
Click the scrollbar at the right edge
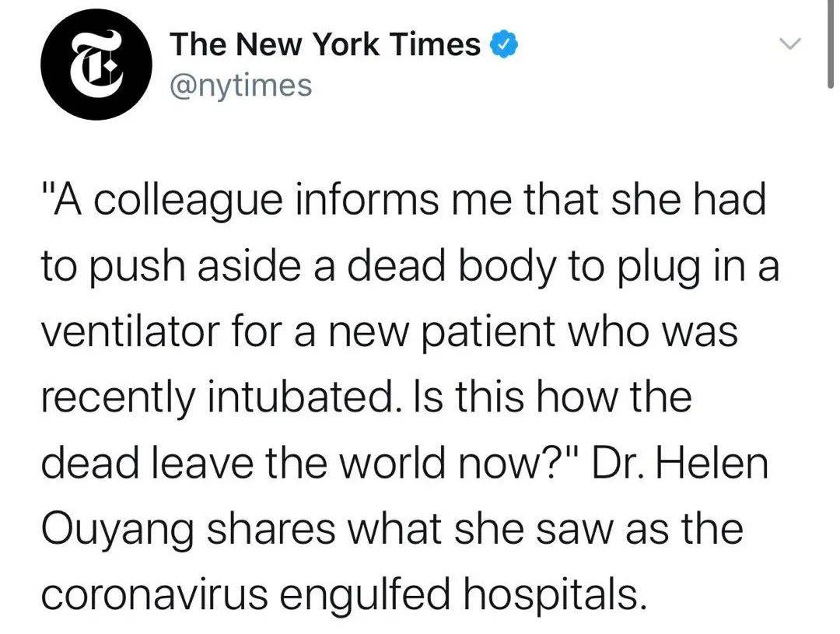pos(830,43)
